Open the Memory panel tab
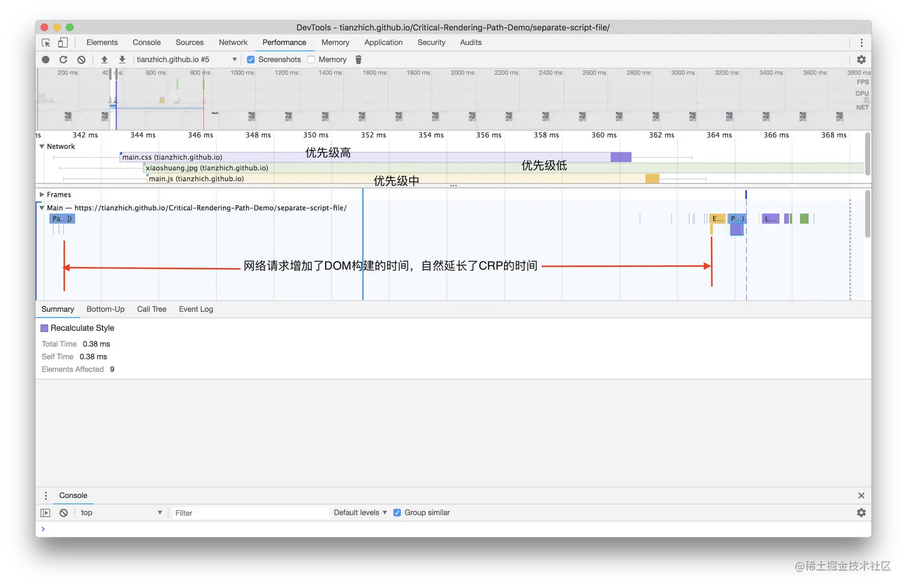Image resolution: width=907 pixels, height=588 pixels. pos(335,43)
